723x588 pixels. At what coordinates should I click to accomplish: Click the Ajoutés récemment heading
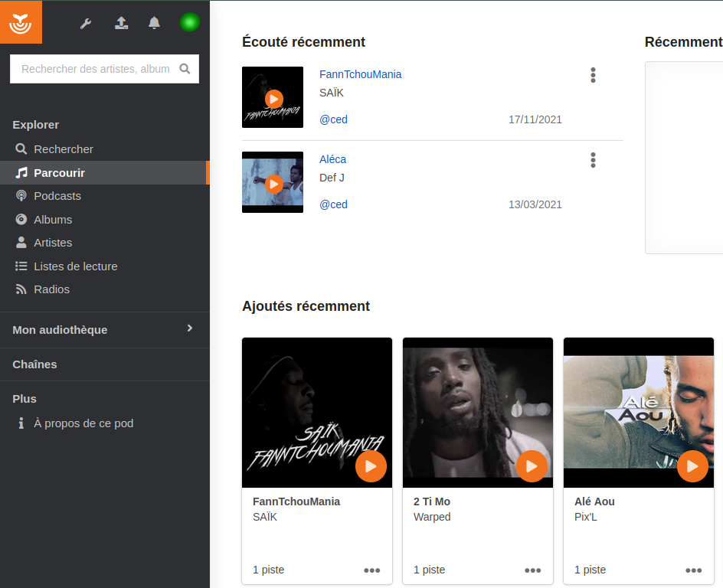click(x=306, y=306)
